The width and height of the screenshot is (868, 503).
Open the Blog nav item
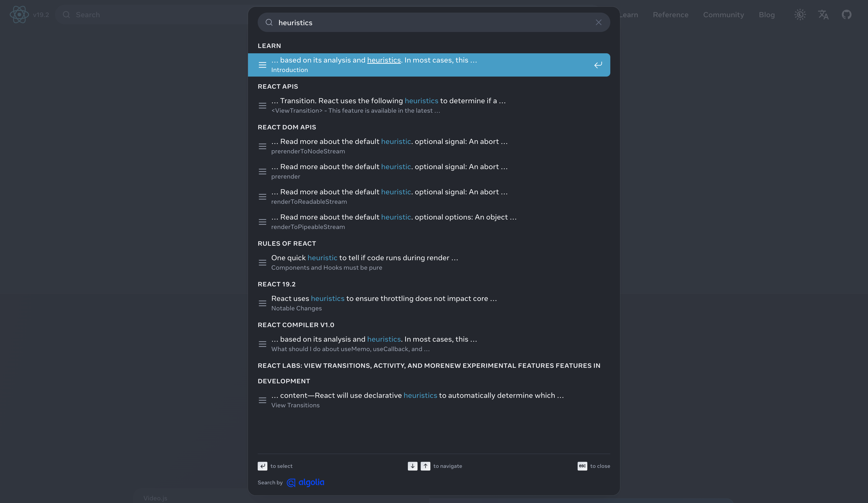tap(766, 15)
